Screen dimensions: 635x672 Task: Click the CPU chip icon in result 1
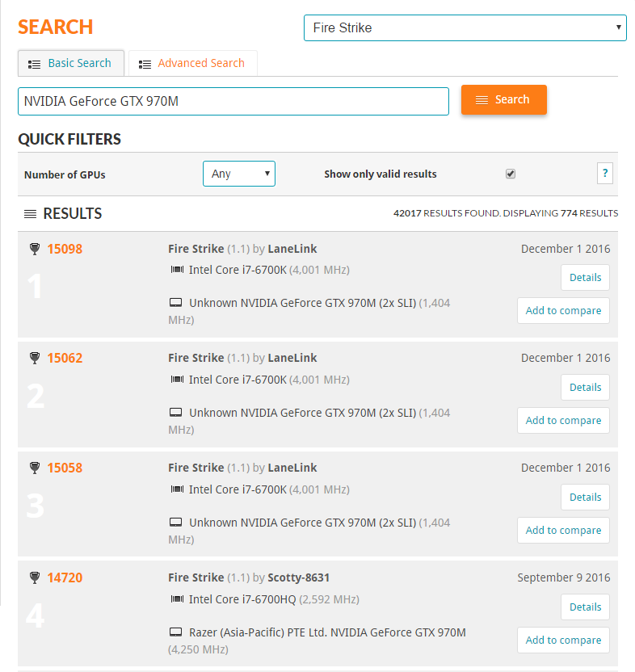pos(176,270)
